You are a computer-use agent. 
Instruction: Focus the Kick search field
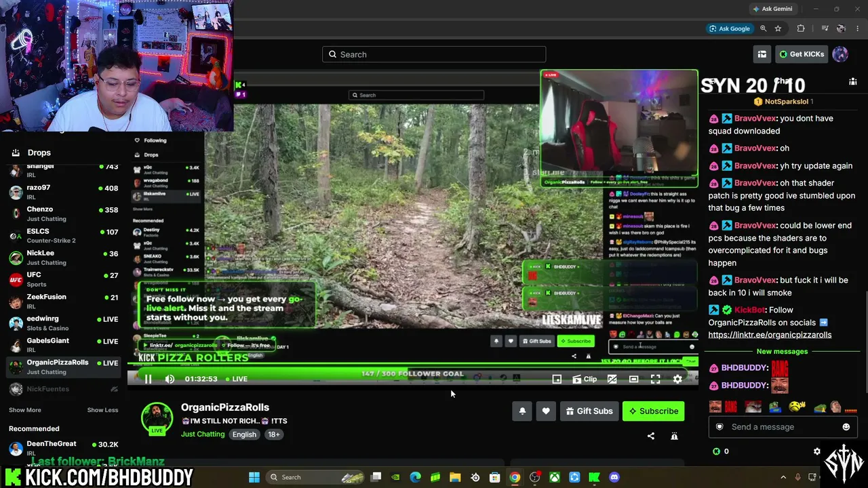pyautogui.click(x=434, y=54)
